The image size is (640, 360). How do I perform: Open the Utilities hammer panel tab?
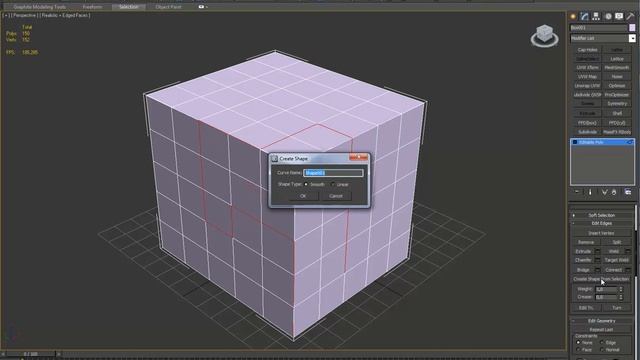(631, 16)
